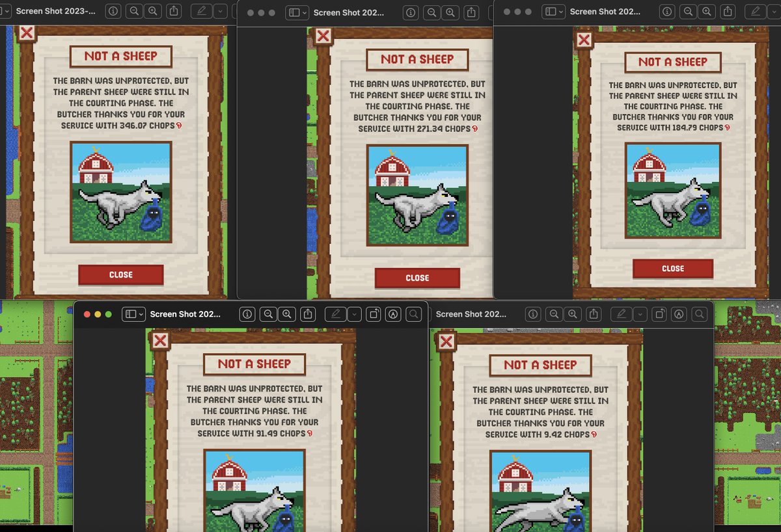Click the wolf picture in the 184.79 CHOPS dialog
Image resolution: width=781 pixels, height=532 pixels.
click(x=673, y=191)
